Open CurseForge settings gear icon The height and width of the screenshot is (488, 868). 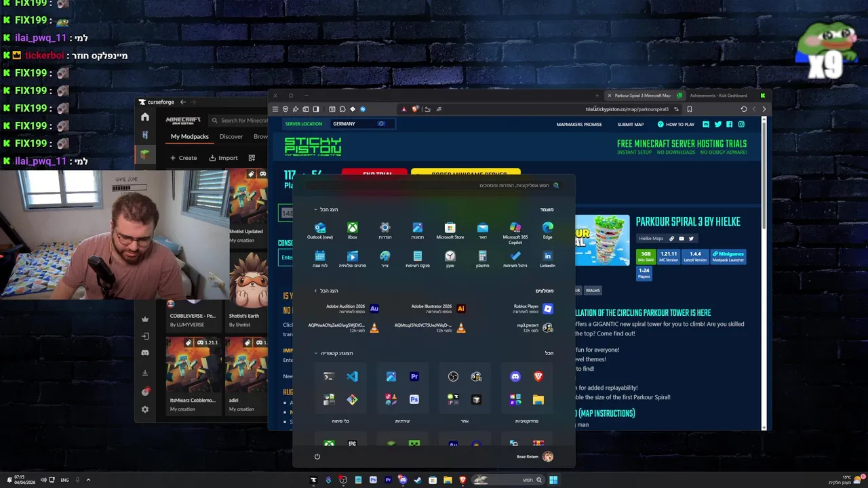(x=145, y=409)
